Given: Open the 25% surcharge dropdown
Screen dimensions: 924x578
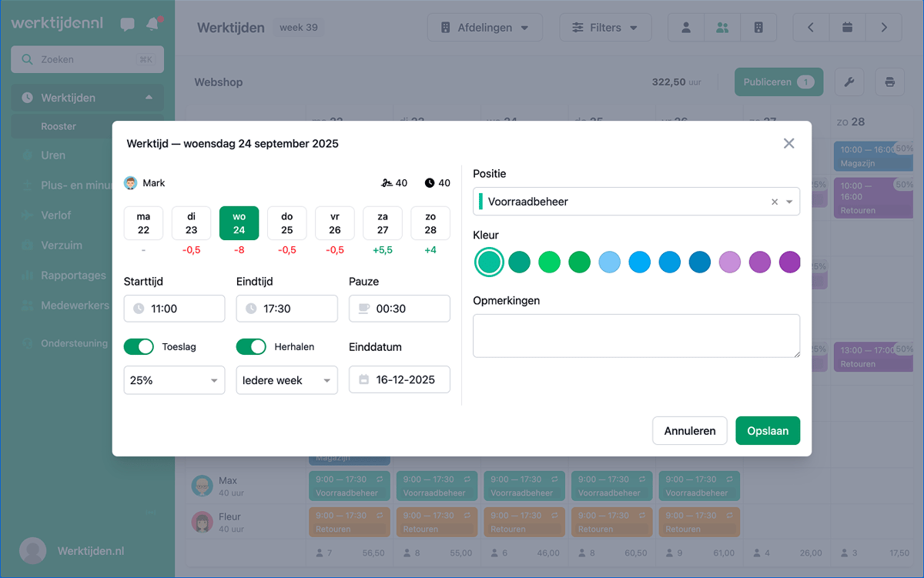Looking at the screenshot, I should [174, 380].
